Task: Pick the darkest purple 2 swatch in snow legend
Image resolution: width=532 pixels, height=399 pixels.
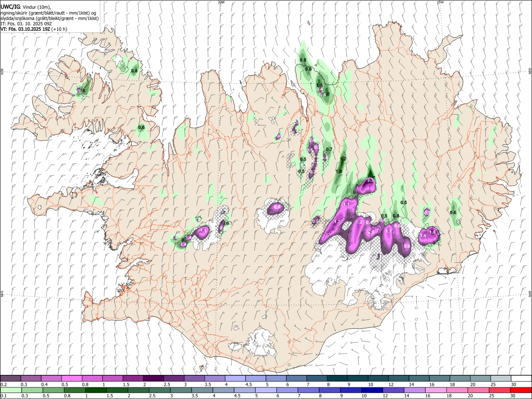Action: point(153,378)
